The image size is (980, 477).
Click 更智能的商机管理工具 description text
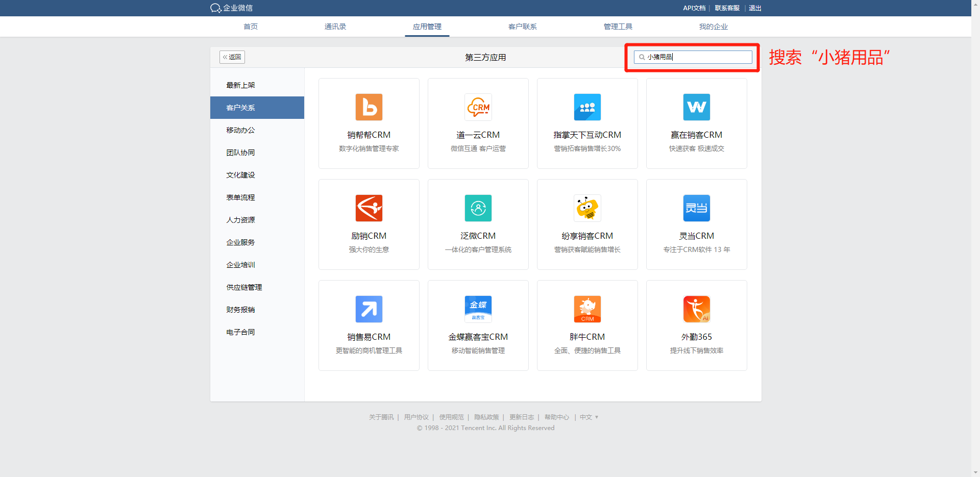click(x=369, y=350)
